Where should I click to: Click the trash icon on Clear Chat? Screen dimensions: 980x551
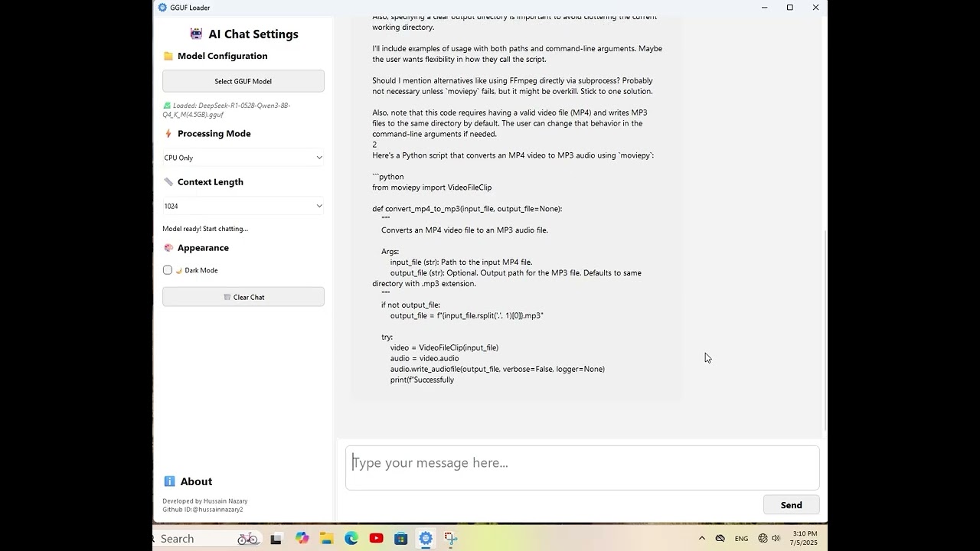point(227,297)
